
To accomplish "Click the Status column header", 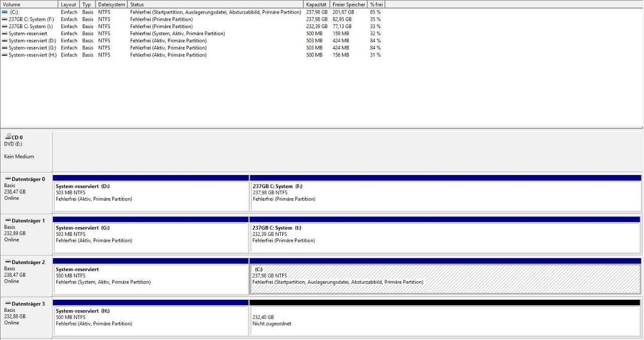I will (x=215, y=4).
